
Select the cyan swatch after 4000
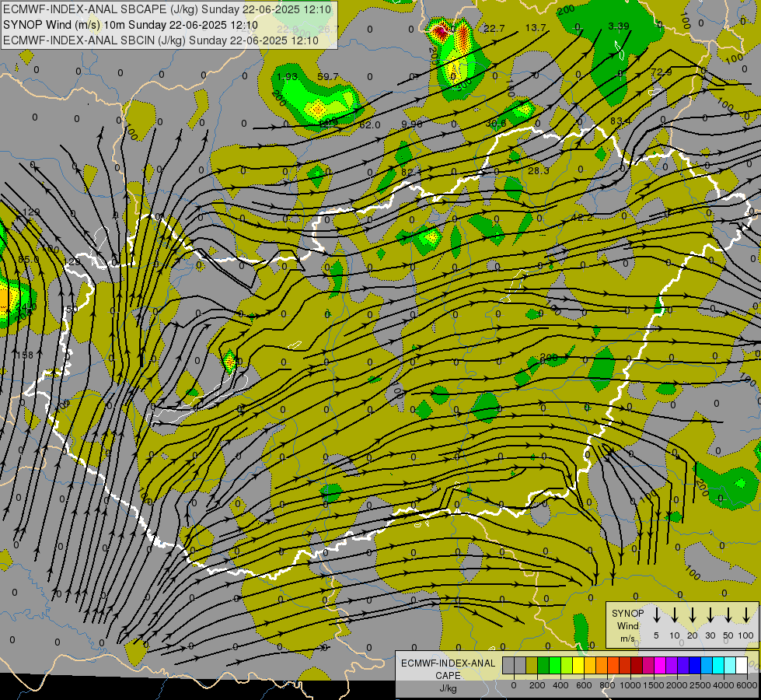pos(729,666)
